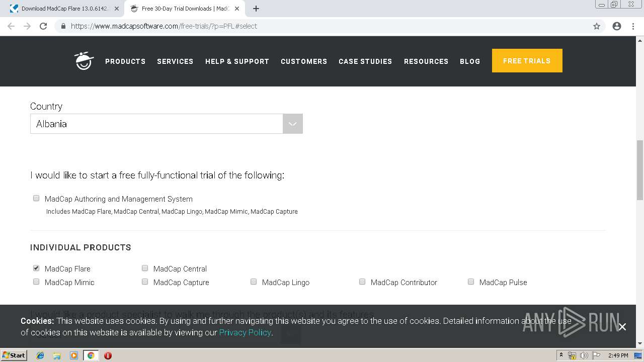This screenshot has height=362, width=644.
Task: Open CASE STUDIES menu
Action: pyautogui.click(x=365, y=61)
